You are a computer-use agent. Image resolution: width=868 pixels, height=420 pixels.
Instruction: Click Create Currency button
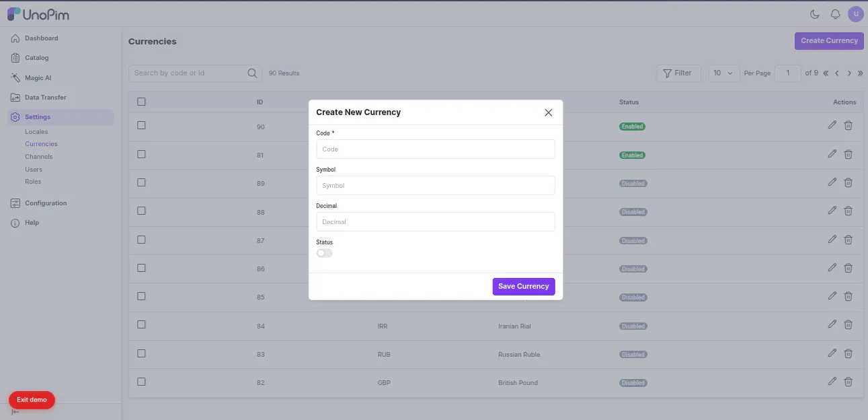pyautogui.click(x=829, y=40)
